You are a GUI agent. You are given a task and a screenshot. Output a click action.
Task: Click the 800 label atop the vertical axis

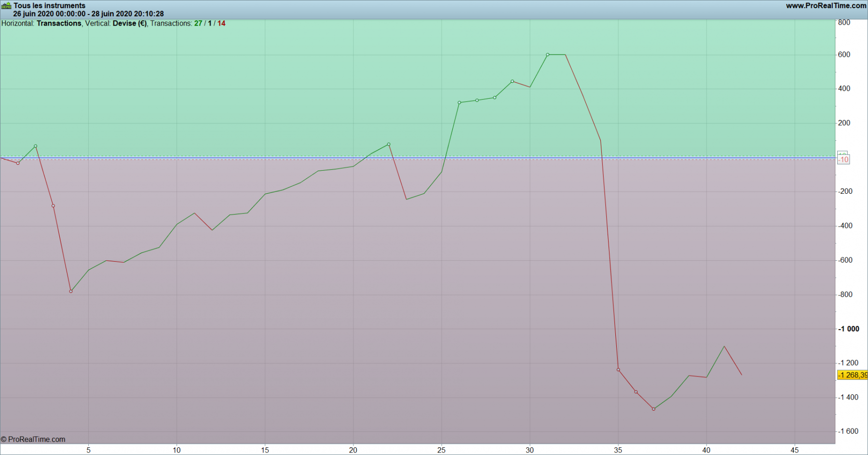844,22
